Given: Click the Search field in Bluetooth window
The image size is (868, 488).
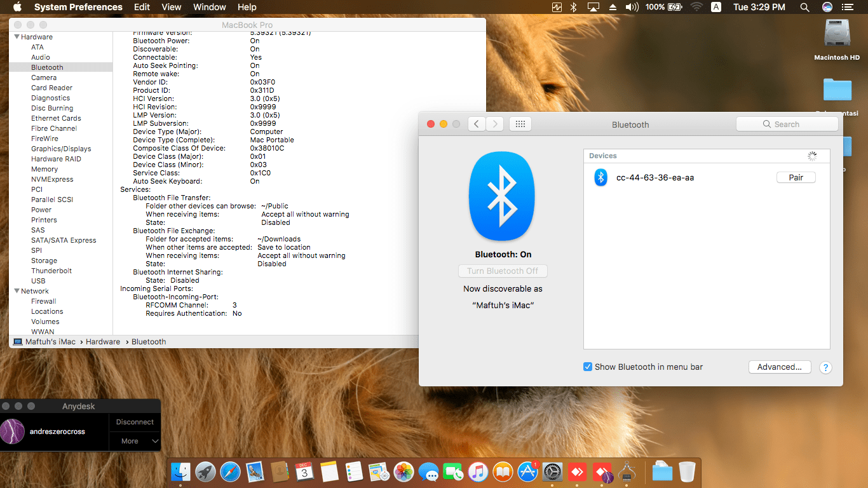Looking at the screenshot, I should [x=787, y=125].
